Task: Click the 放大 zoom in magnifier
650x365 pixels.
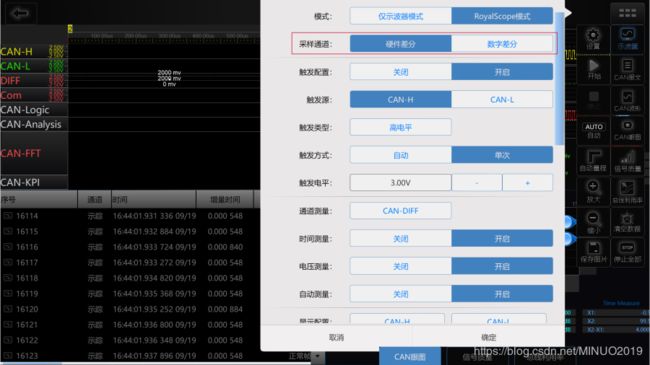Action: point(593,191)
